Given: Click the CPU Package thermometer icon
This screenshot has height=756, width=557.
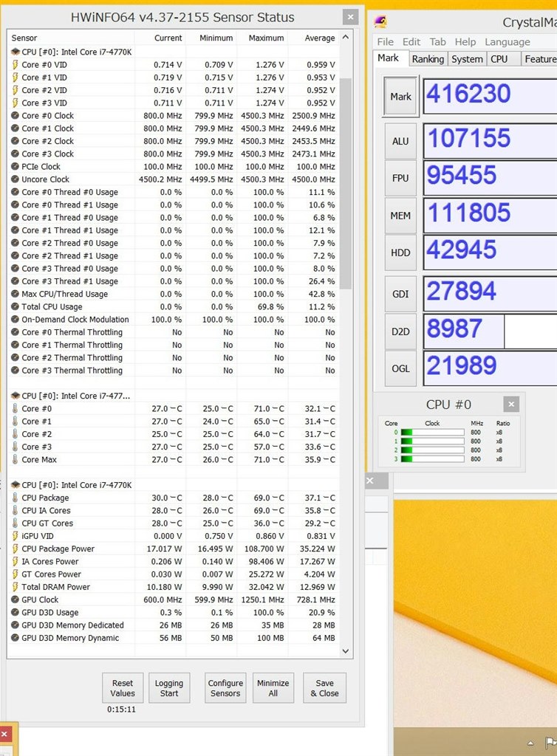Looking at the screenshot, I should click(15, 498).
